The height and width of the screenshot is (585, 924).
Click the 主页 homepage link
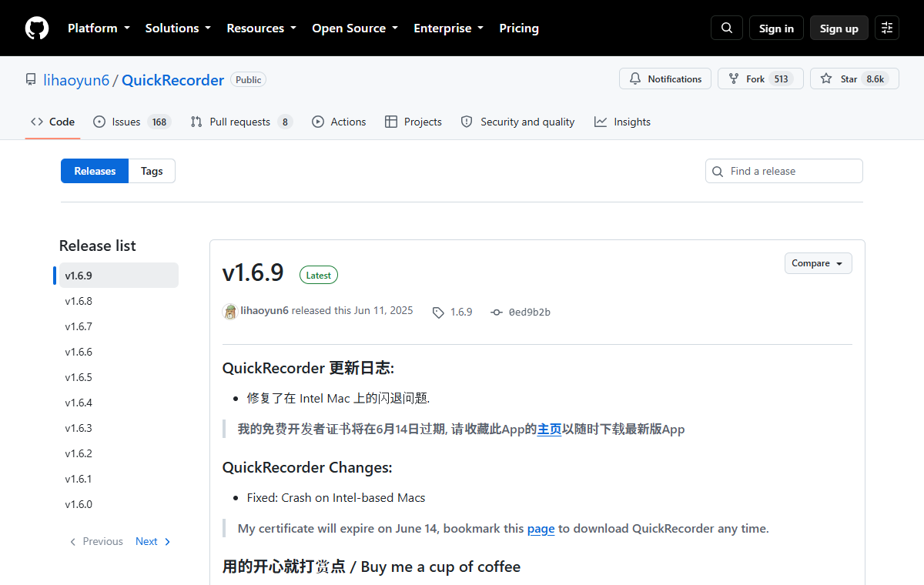tap(549, 430)
